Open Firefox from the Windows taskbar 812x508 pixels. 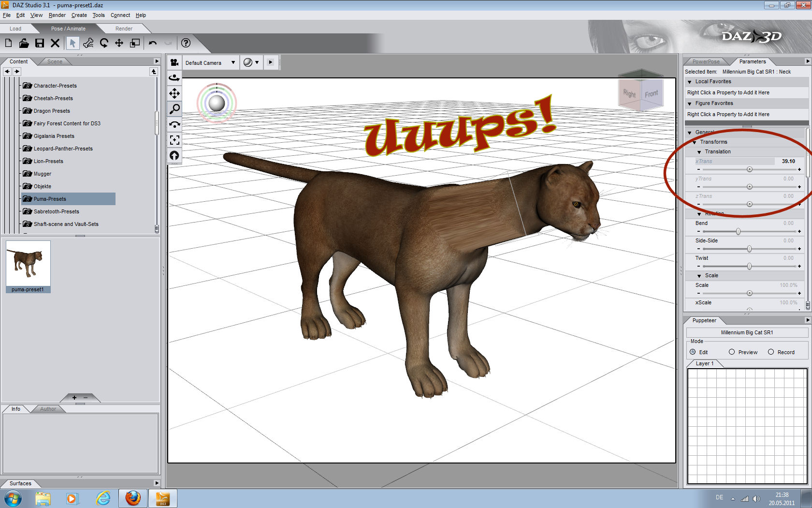click(133, 498)
